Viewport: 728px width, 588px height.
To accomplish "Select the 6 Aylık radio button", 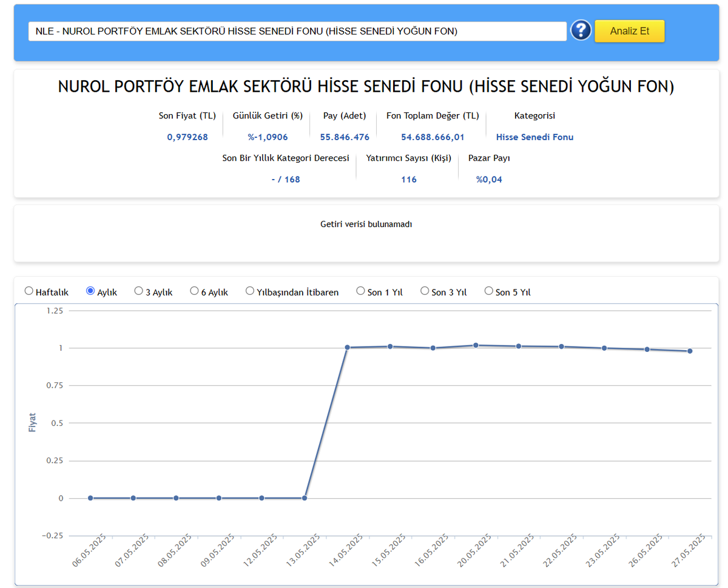I will tap(194, 291).
